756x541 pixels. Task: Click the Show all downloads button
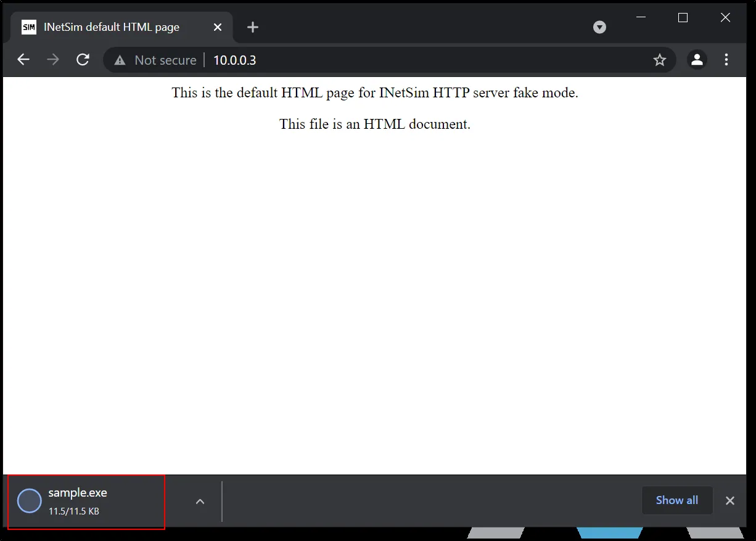pyautogui.click(x=676, y=500)
